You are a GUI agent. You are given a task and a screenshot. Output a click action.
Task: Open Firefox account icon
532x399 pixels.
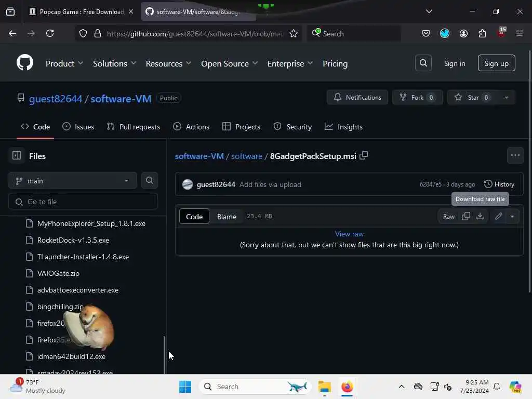463,34
